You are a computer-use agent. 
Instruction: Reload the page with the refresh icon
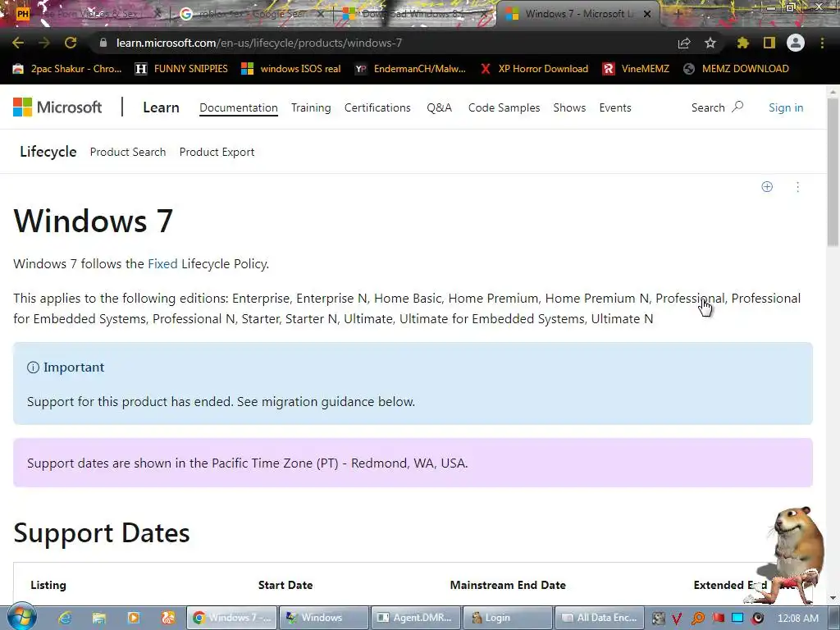coord(71,43)
